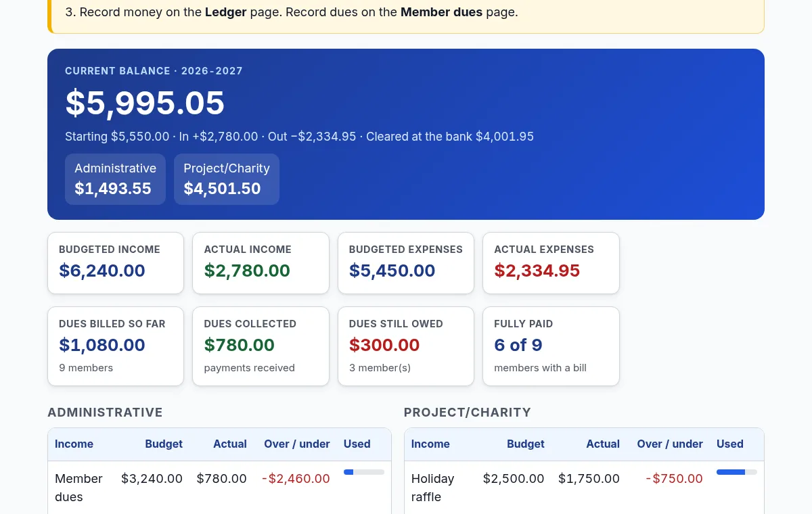Click the -$2,460.00 over/under value

tap(296, 479)
